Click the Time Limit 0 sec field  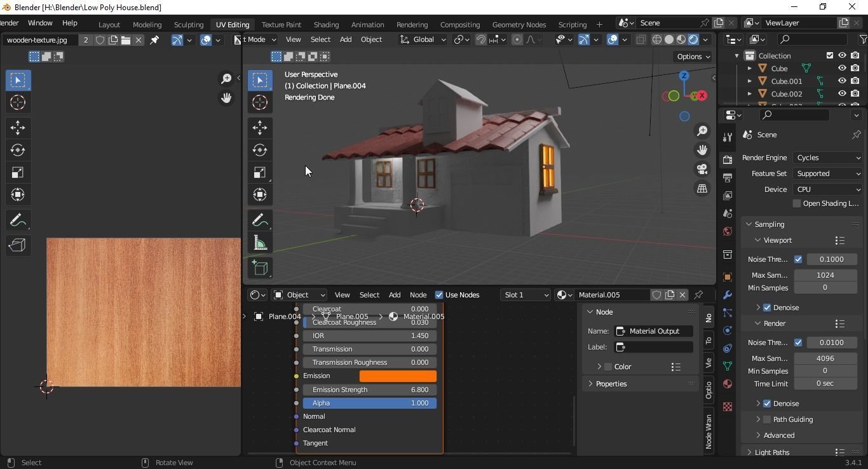pyautogui.click(x=825, y=384)
